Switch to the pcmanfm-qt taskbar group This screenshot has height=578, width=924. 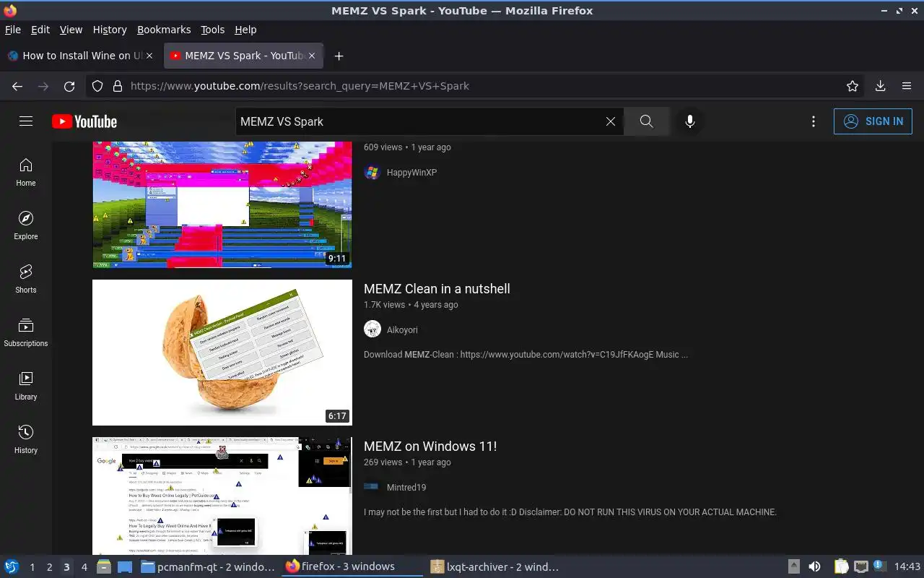coord(208,566)
